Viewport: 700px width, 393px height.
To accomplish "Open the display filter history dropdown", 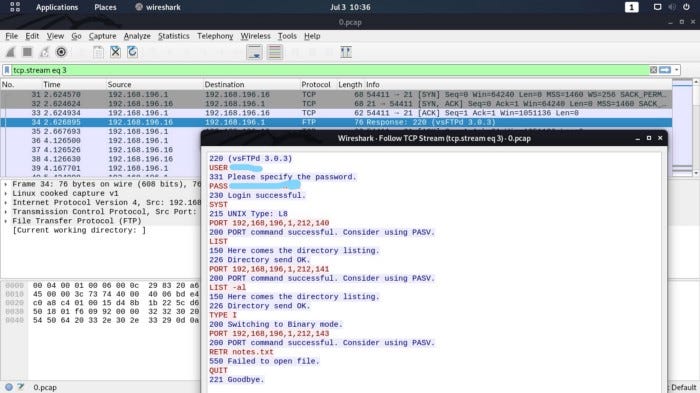I will point(677,70).
